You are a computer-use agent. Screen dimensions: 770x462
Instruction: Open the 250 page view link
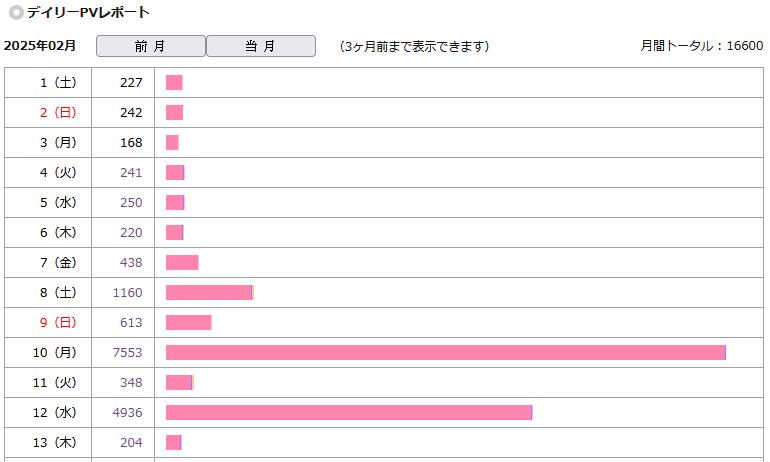click(131, 202)
